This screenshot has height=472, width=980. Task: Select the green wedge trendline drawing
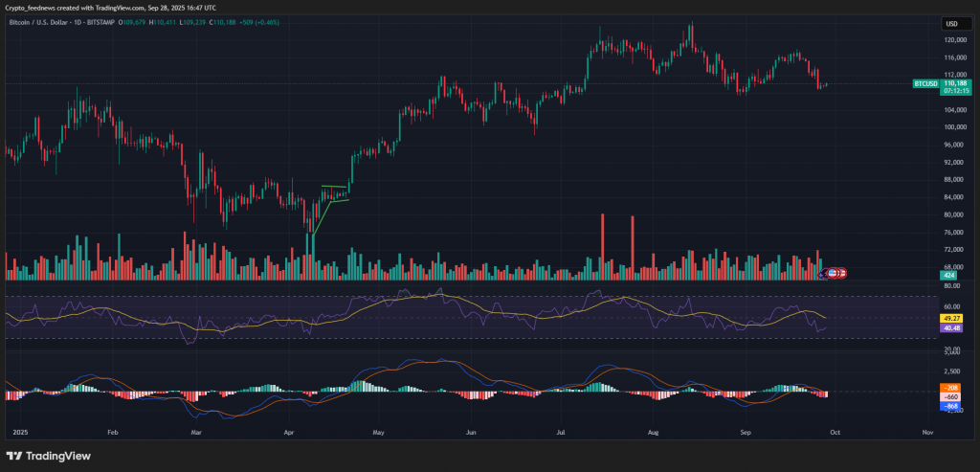coord(335,187)
